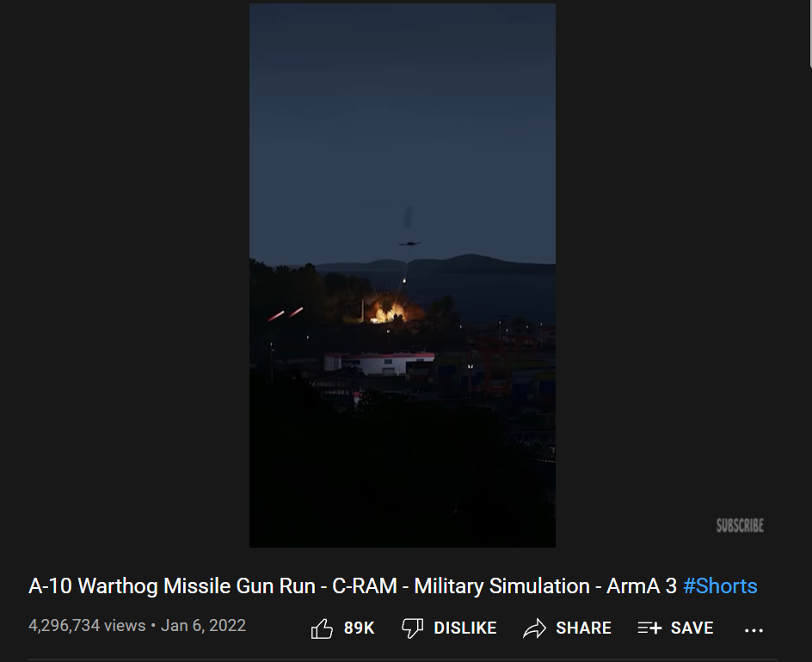This screenshot has width=812, height=662.
Task: Click the red tracer streaks in the video
Action: pyautogui.click(x=286, y=314)
